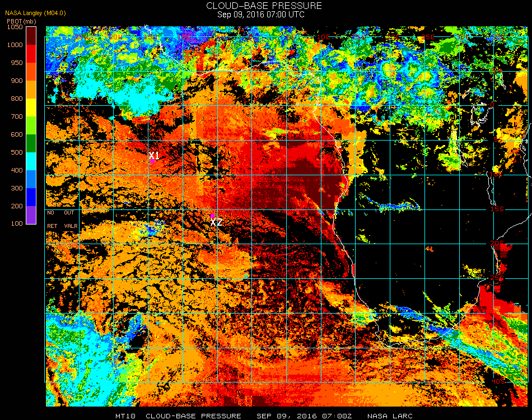Click the '40S' latitude label
532x420 pixels.
point(498,381)
